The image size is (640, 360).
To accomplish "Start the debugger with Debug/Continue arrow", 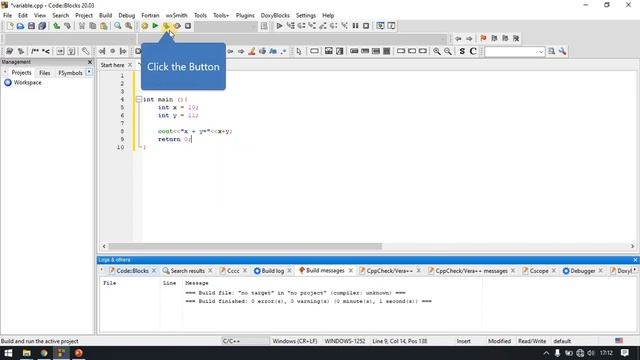I will [x=279, y=26].
